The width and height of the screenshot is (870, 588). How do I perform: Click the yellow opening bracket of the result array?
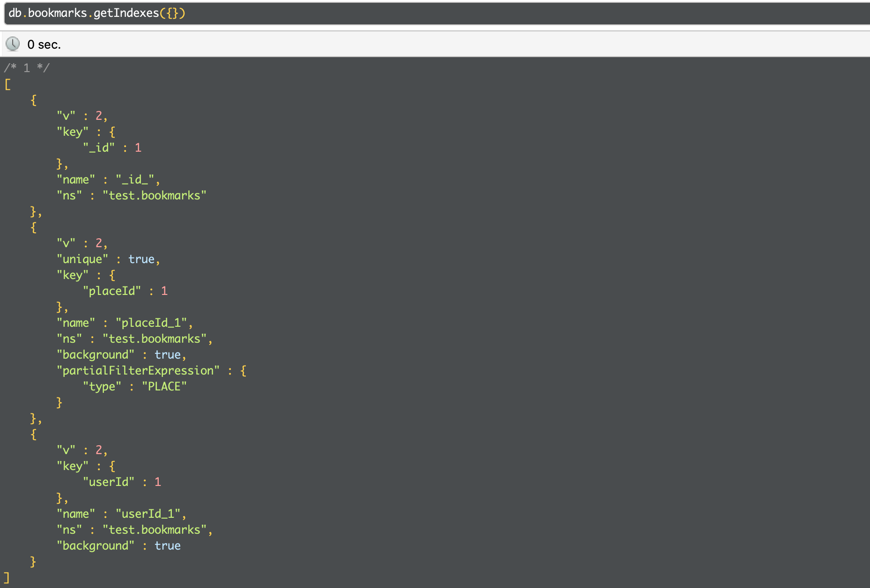[x=7, y=85]
